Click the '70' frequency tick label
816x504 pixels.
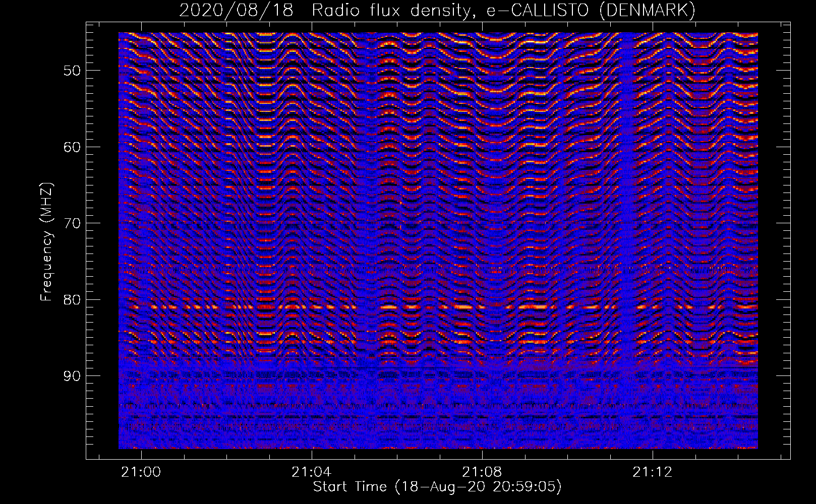(x=72, y=223)
